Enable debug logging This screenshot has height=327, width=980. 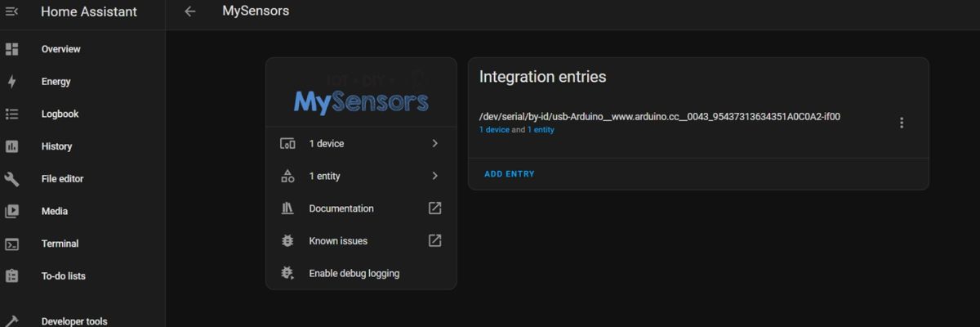[x=361, y=273]
